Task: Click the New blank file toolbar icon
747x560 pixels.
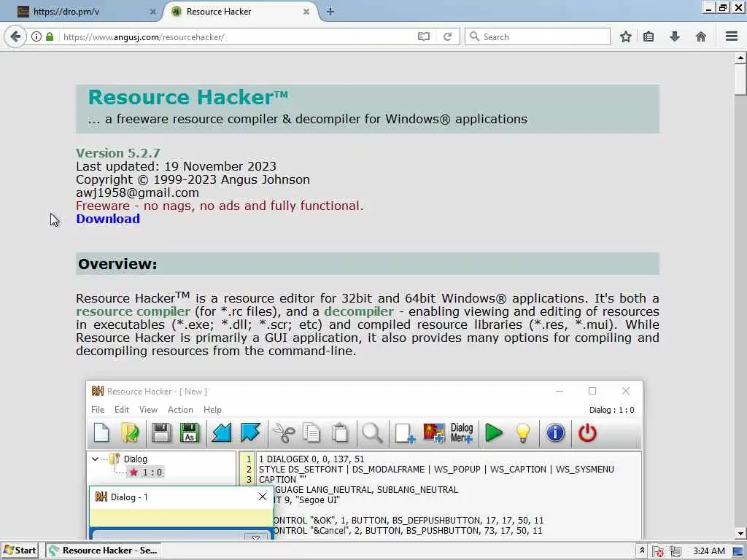Action: coord(101,433)
